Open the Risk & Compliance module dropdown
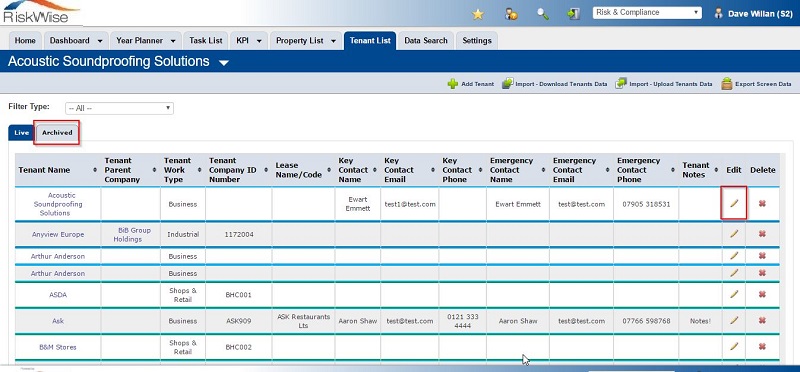This screenshot has height=372, width=800. [647, 13]
